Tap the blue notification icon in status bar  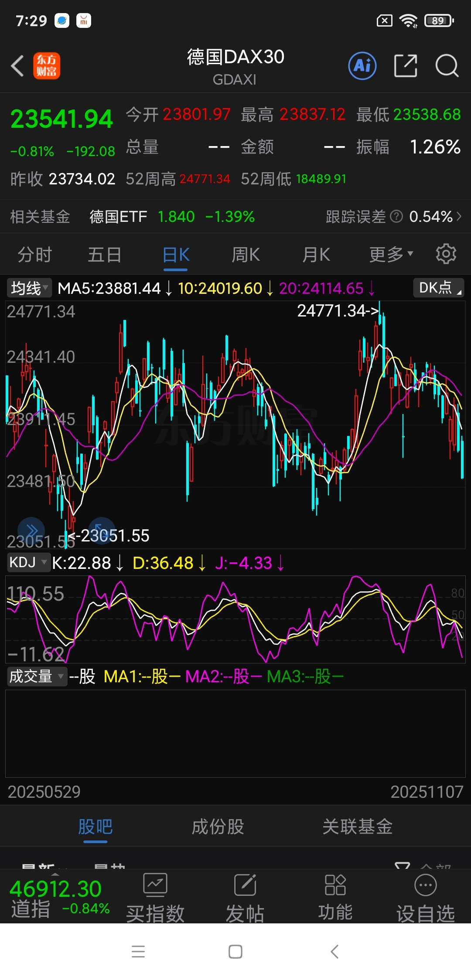(62, 20)
